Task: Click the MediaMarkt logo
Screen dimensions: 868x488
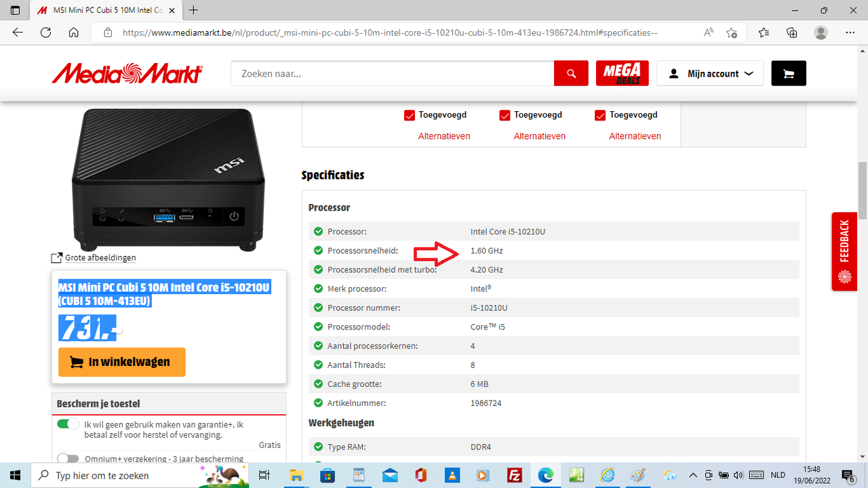Action: [x=127, y=73]
